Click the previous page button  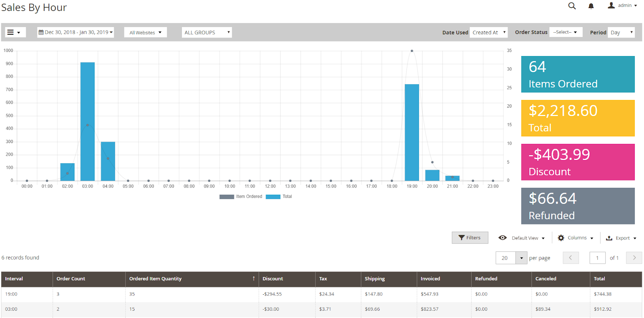[x=570, y=258]
